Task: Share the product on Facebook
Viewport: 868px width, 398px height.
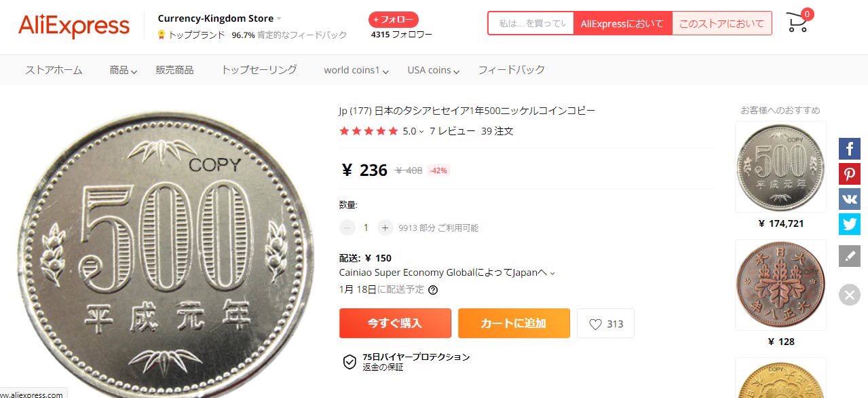Action: pyautogui.click(x=849, y=149)
